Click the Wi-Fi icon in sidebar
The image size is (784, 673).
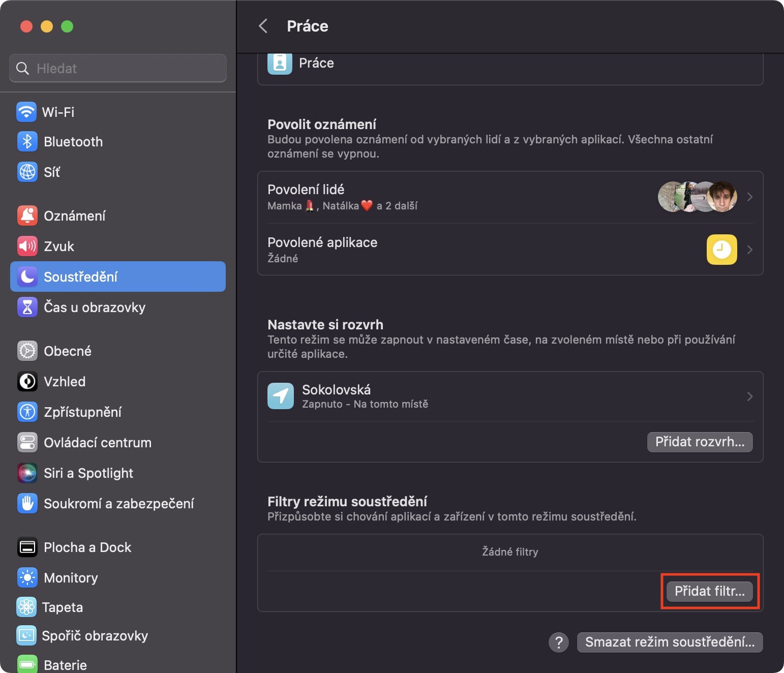[x=26, y=112]
